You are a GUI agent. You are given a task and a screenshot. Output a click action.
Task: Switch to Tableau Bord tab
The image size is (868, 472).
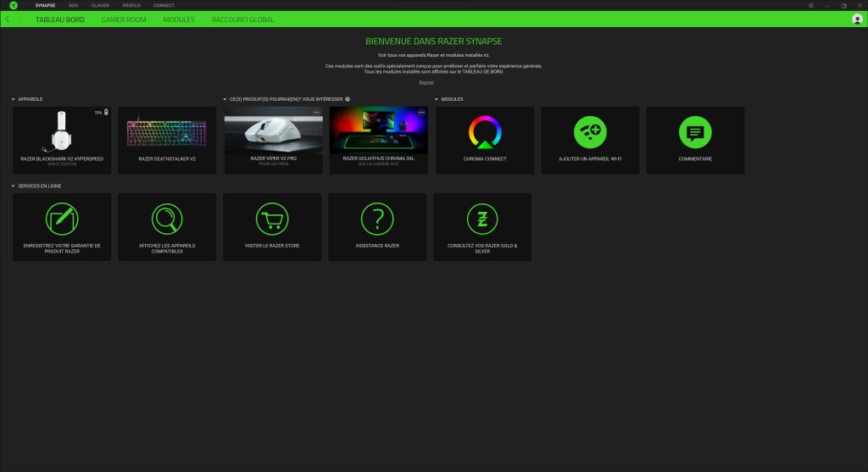[x=60, y=19]
